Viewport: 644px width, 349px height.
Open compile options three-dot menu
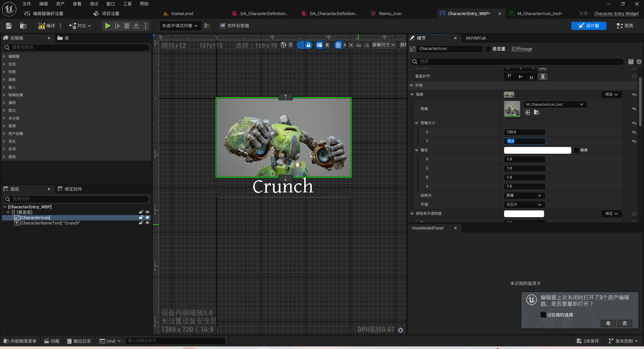(60, 26)
